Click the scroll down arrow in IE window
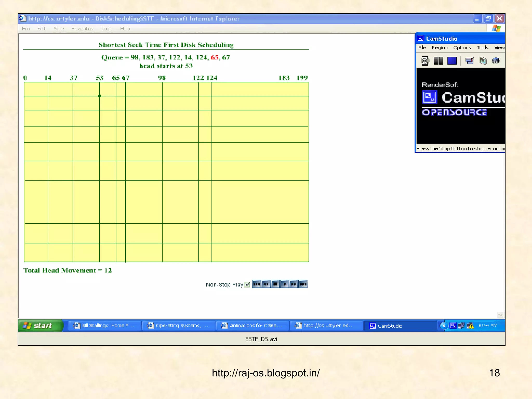 coord(500,315)
